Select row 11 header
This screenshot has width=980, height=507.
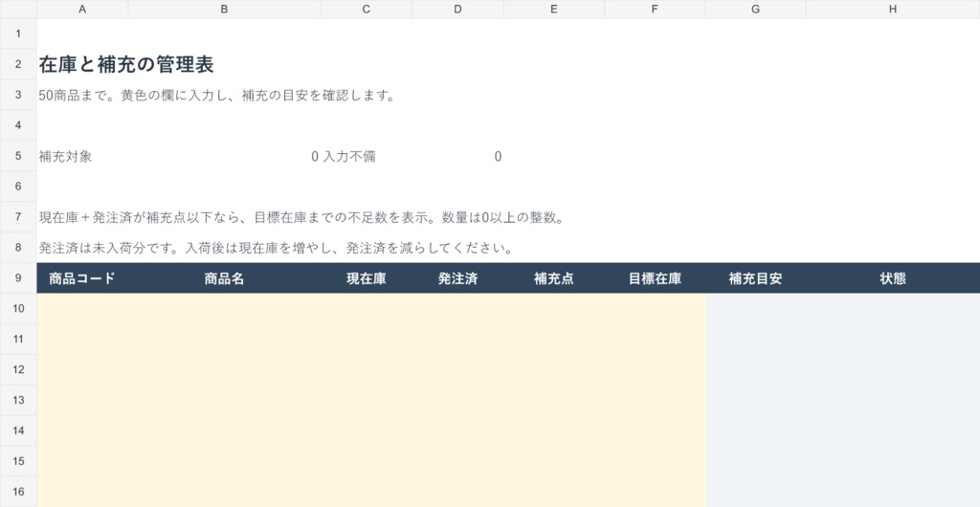(18, 339)
